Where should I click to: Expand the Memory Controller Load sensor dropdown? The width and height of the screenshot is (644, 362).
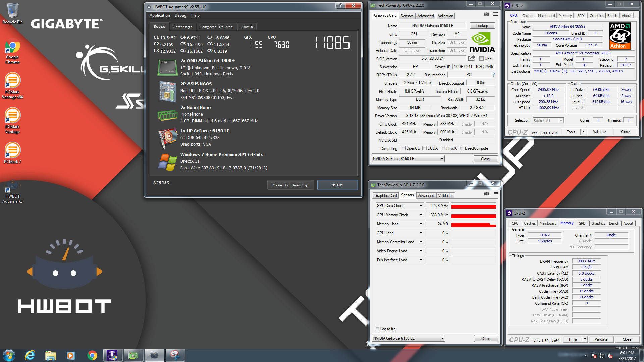click(x=421, y=242)
